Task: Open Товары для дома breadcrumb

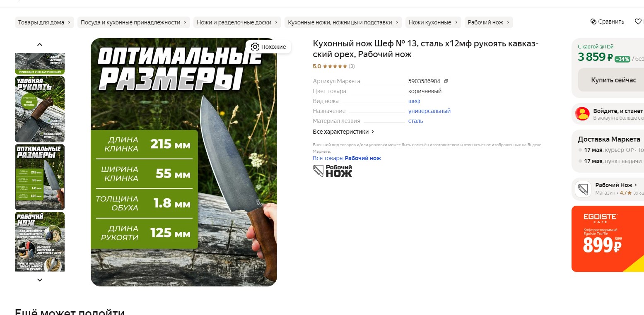Action: 44,22
